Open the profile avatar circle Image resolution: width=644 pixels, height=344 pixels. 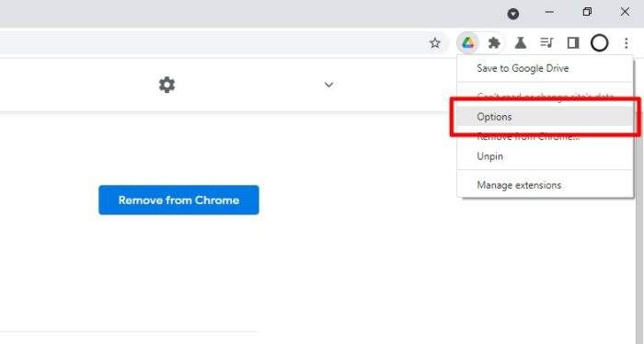tap(599, 42)
